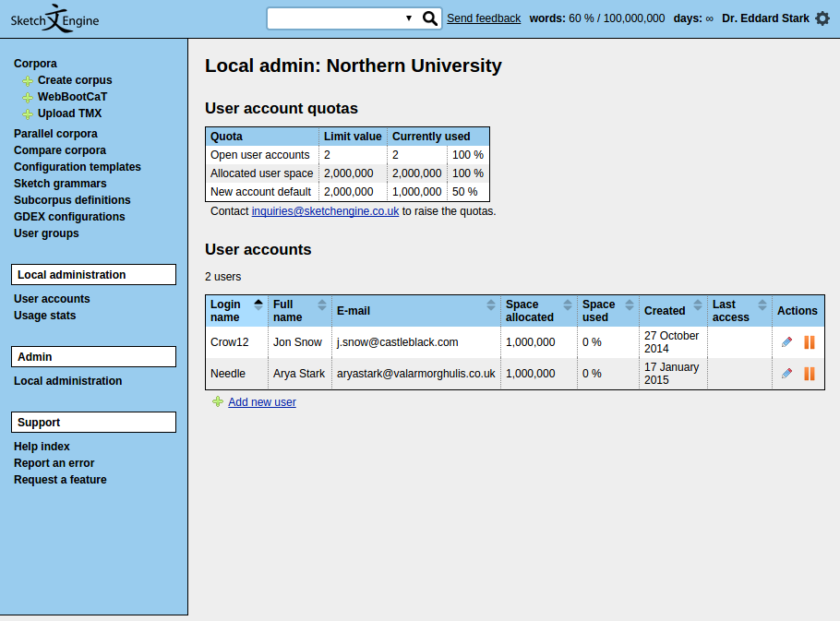Open Subcorpus definitions in the sidebar
This screenshot has width=840, height=621.
coord(72,199)
